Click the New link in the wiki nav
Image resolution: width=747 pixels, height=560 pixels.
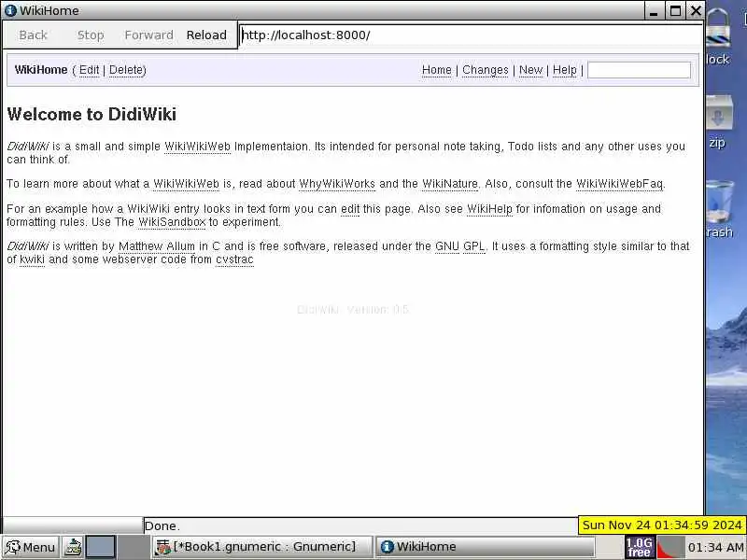point(530,70)
